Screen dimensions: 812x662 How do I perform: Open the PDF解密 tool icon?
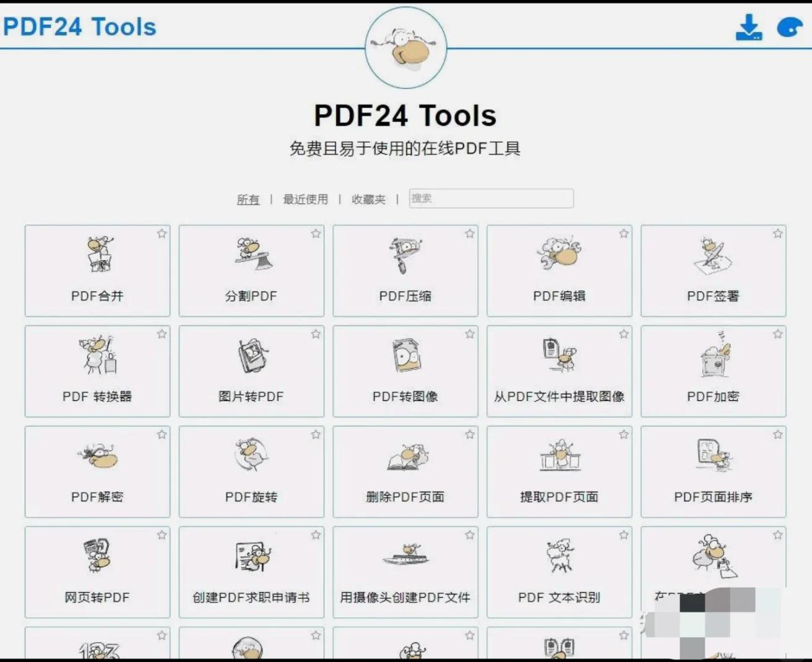click(x=98, y=456)
